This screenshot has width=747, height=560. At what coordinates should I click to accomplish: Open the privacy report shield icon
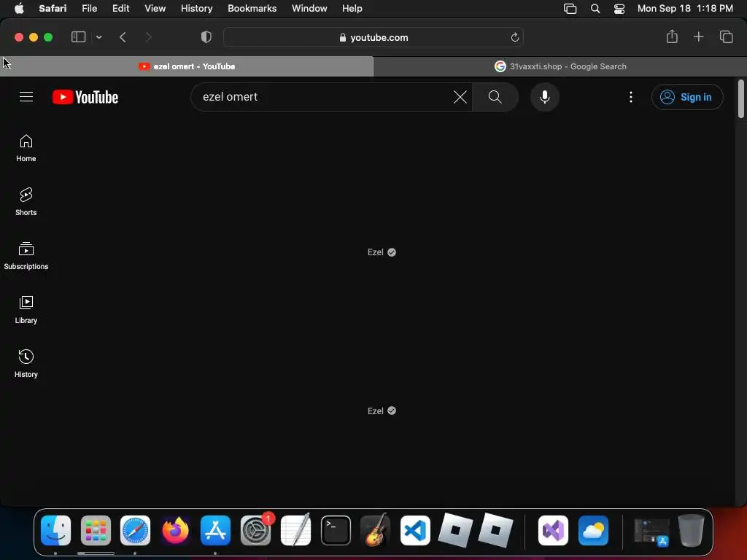click(206, 37)
